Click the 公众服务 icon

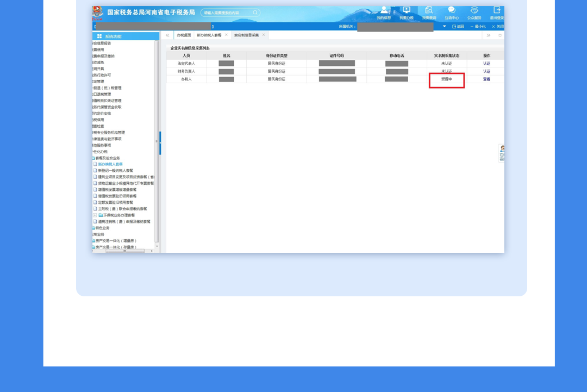tap(474, 10)
